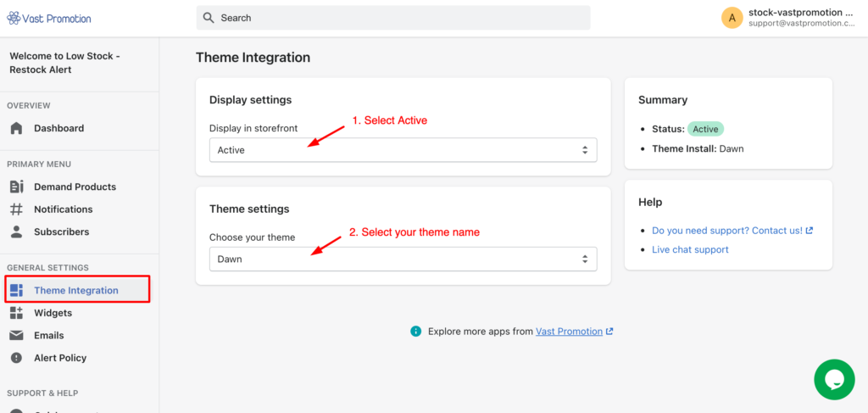
Task: Click external-link icon after Vast Promotion link
Action: 609,331
